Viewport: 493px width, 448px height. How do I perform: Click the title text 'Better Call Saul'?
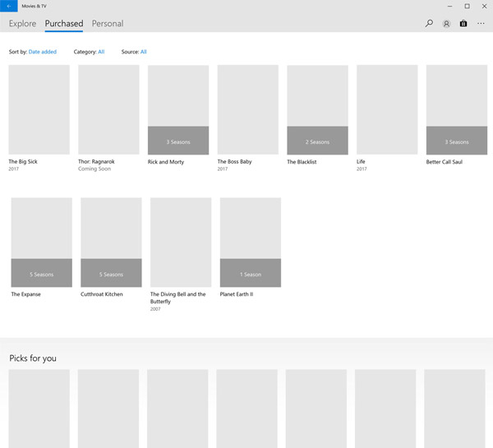445,162
